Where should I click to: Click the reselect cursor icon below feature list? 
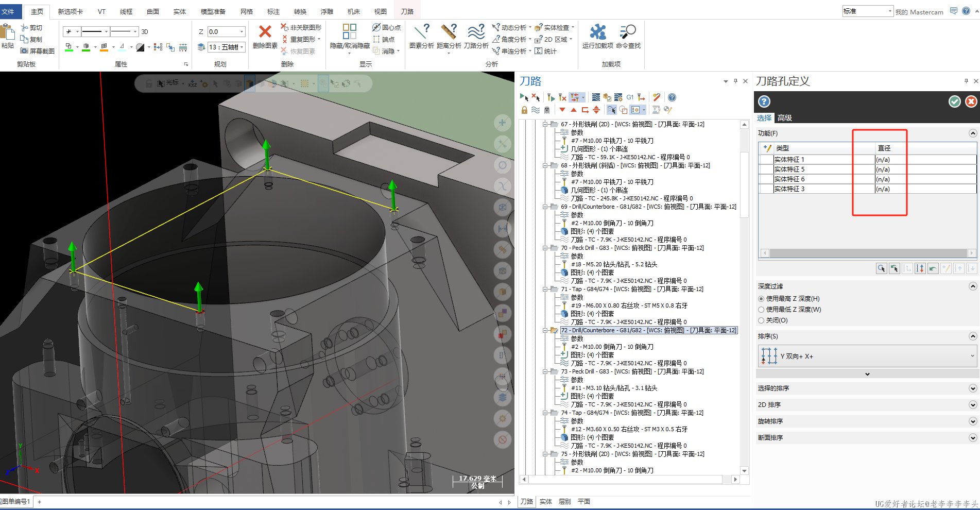point(895,268)
